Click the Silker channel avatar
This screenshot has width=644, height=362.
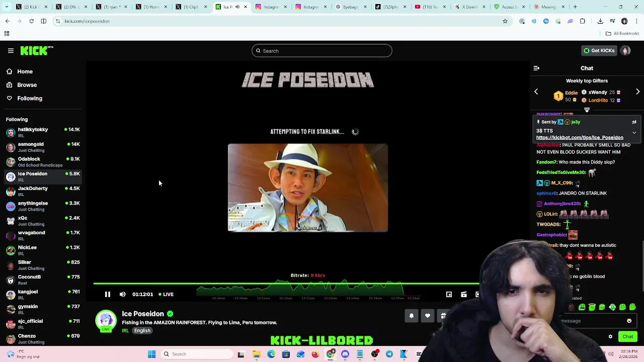pos(11,265)
